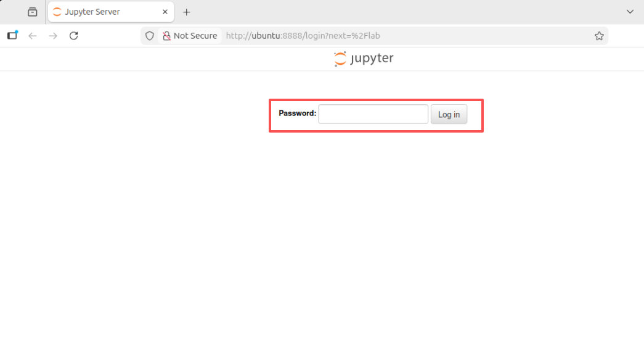Toggle the sidebar panel icon
Screen dimensions: 644x341
click(x=12, y=35)
